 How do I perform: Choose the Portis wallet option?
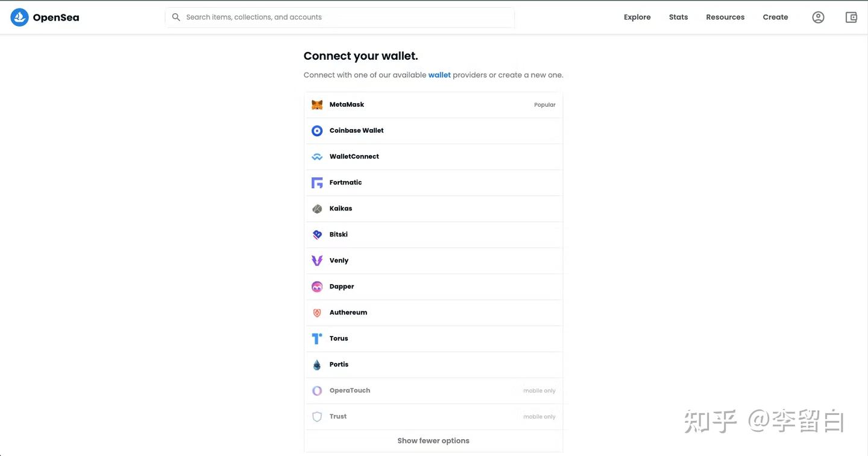point(339,364)
